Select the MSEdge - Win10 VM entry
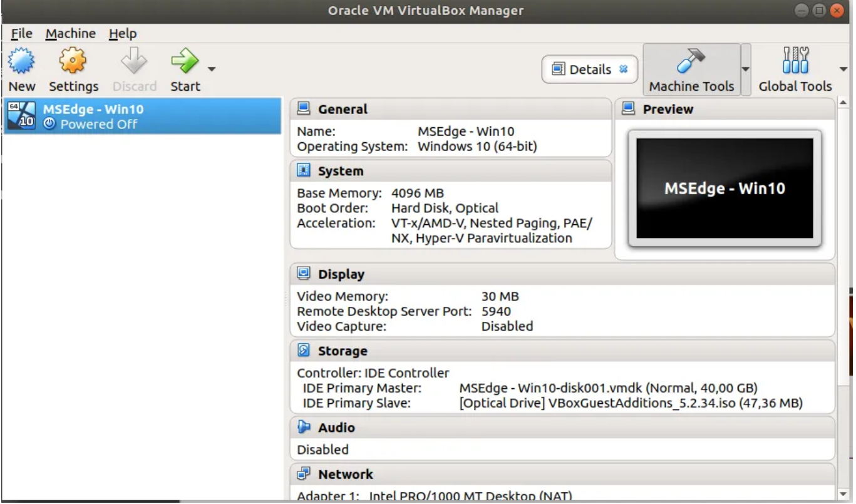Screen dimensions: 856x504 (142, 116)
